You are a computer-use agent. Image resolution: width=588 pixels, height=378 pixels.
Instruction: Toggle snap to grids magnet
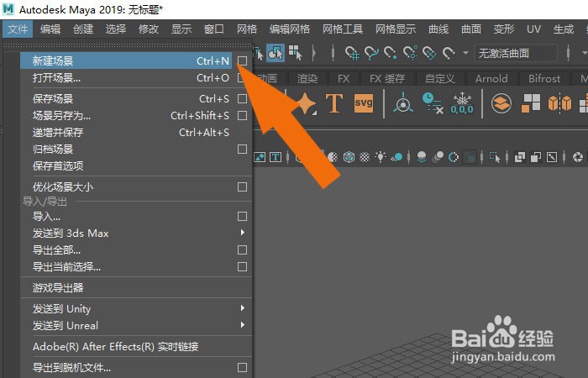352,53
